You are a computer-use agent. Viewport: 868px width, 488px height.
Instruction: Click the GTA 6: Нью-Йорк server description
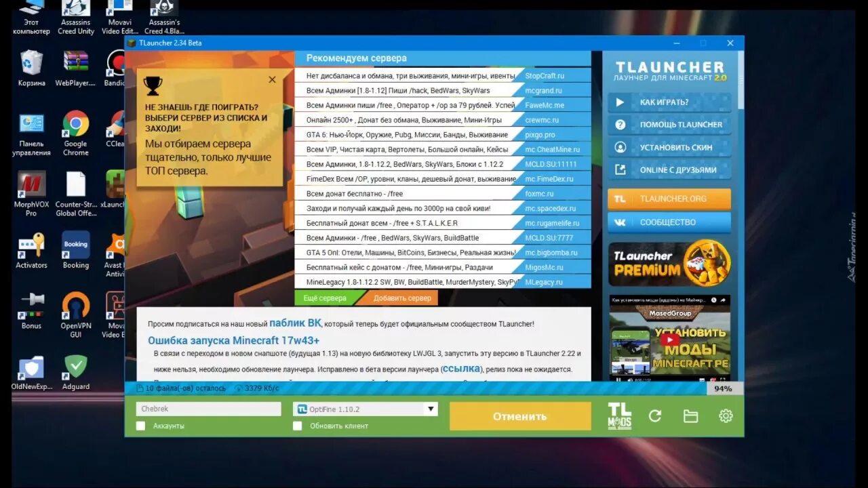coord(407,135)
